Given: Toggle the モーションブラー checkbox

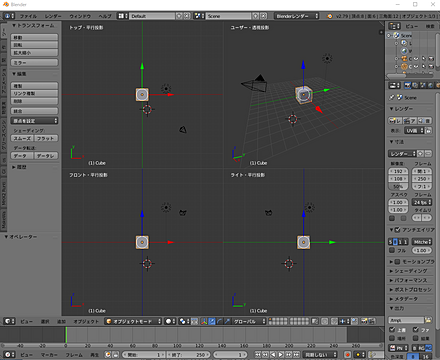Looking at the screenshot, I should point(397,262).
